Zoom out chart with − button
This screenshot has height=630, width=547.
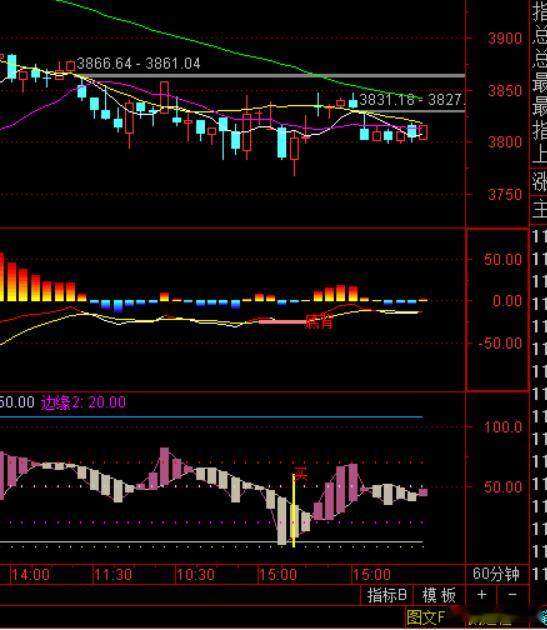512,595
